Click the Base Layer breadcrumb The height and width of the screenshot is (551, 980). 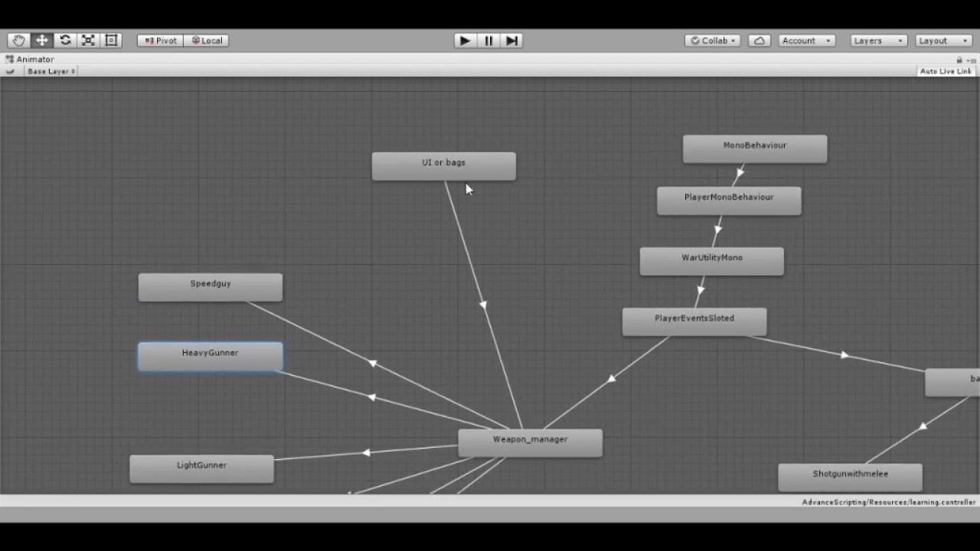click(51, 71)
